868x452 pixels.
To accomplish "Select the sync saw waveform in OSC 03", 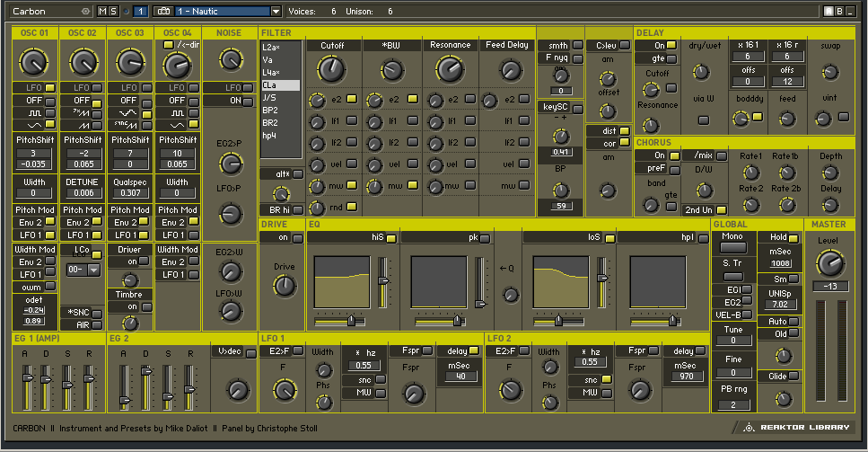I will 146,126.
